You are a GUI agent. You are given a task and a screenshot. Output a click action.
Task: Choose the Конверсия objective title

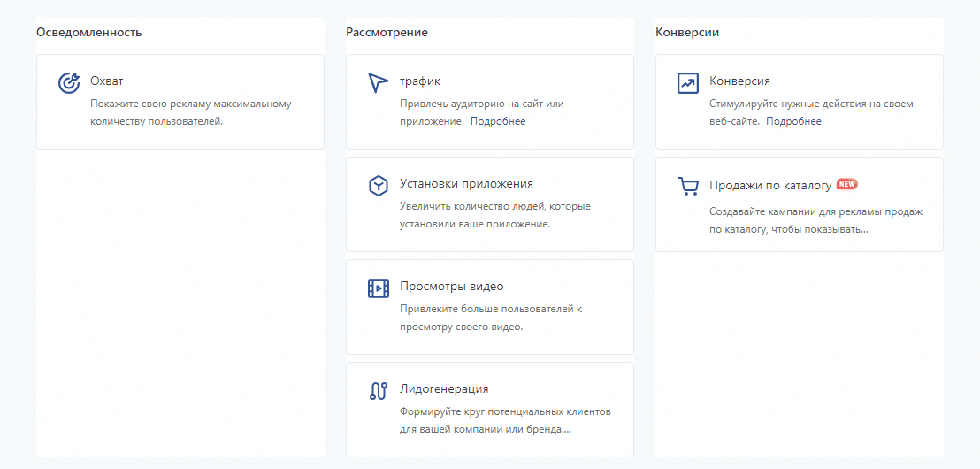pos(739,81)
